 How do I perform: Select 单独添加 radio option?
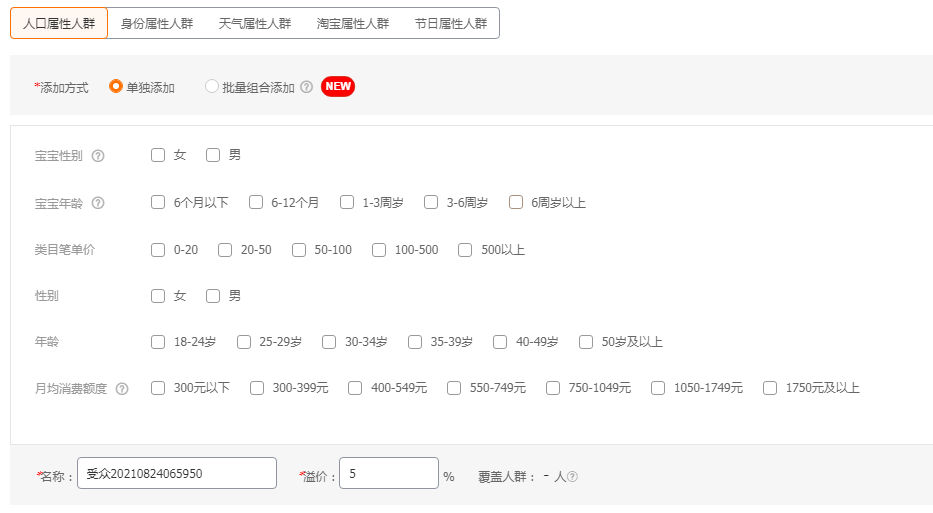pyautogui.click(x=115, y=86)
